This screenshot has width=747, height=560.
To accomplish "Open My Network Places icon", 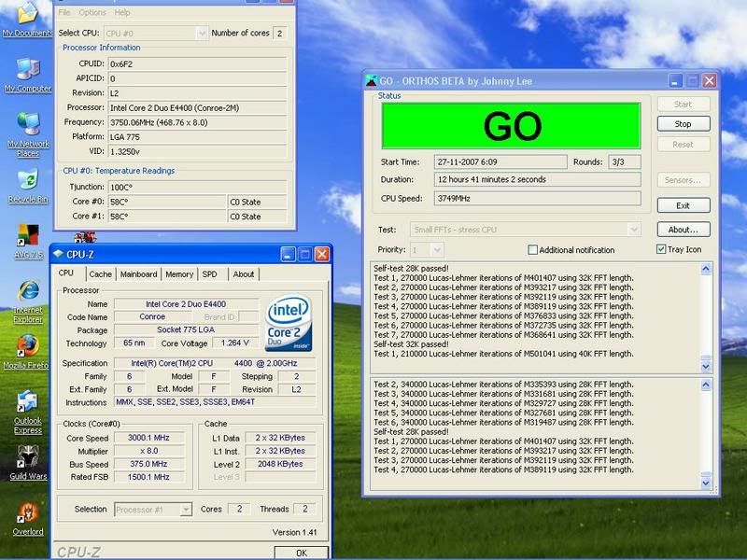I will coord(28,134).
